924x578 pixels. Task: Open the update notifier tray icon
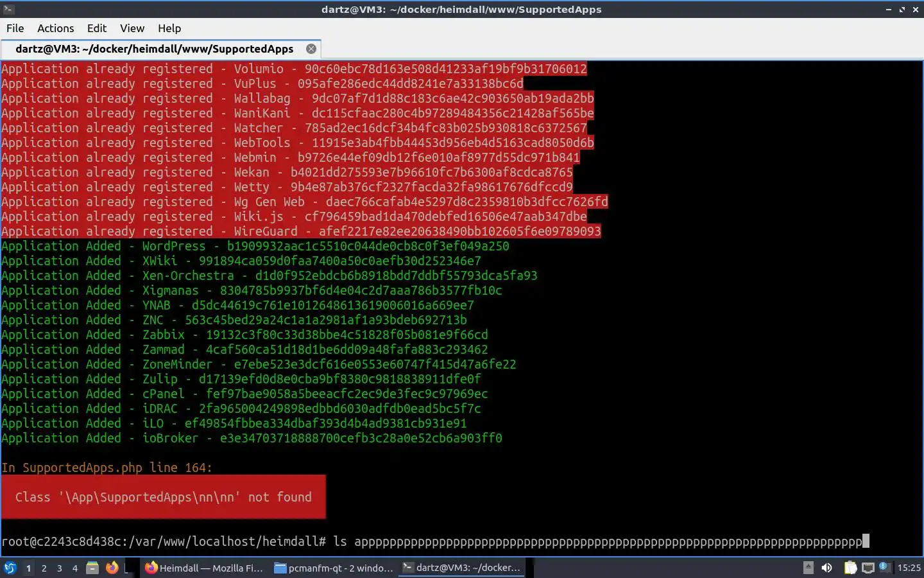(x=884, y=567)
